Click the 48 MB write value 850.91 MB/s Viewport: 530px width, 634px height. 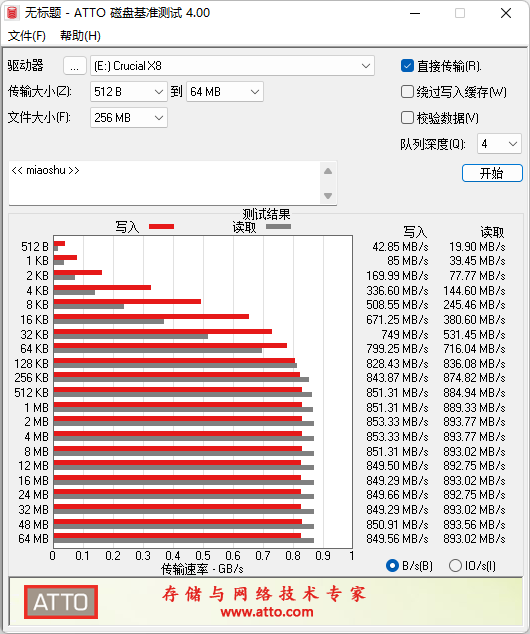pyautogui.click(x=397, y=524)
